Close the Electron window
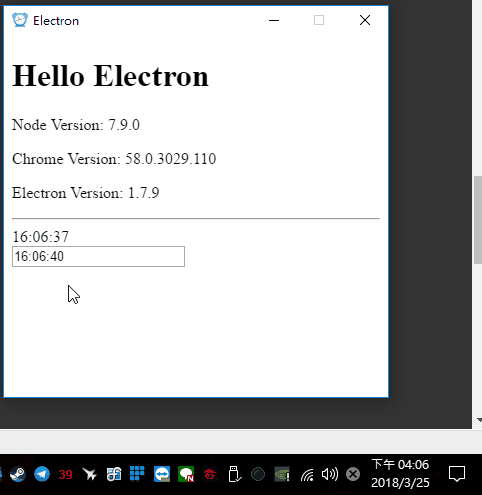Screen dimensions: 482x495 365,20
